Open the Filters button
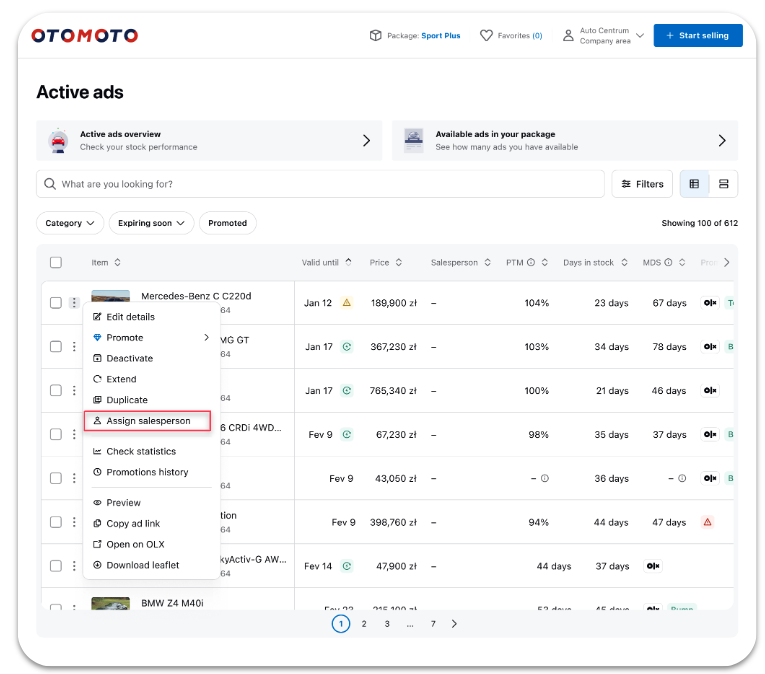Viewport: 765px width, 674px height. pyautogui.click(x=642, y=184)
